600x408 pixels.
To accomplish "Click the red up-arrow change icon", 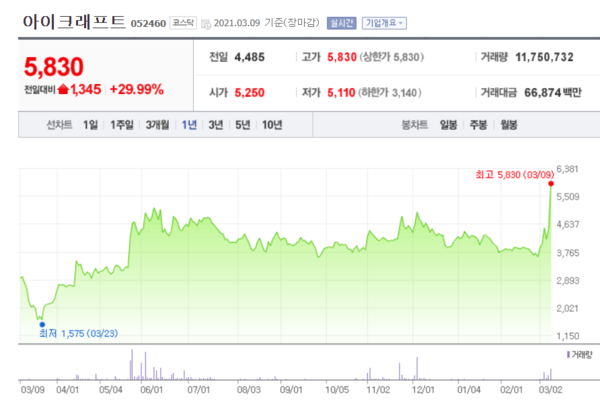I will 63,90.
